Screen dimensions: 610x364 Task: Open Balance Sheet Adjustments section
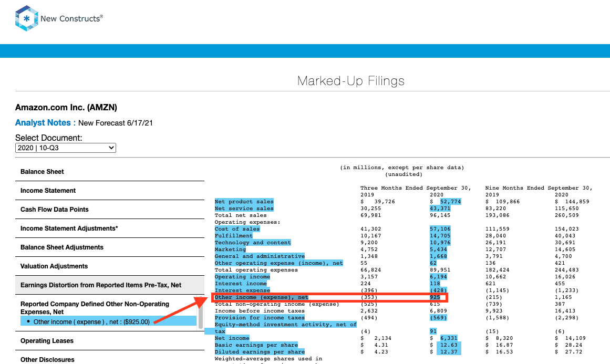tap(110, 247)
